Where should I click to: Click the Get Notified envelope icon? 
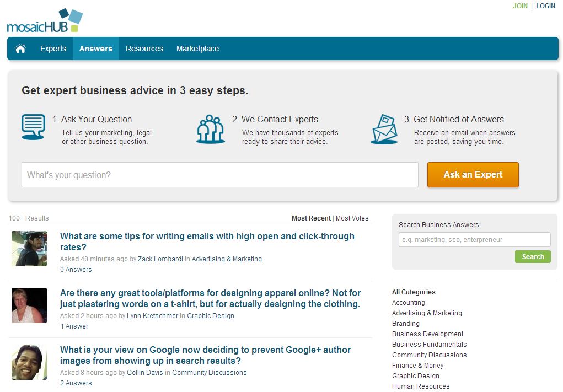point(384,130)
